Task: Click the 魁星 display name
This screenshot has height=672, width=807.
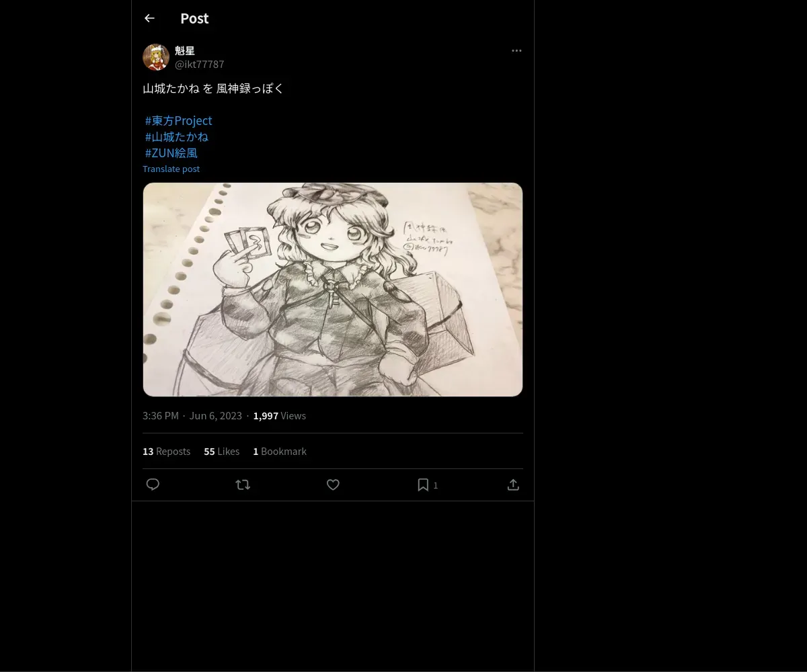Action: click(x=184, y=50)
